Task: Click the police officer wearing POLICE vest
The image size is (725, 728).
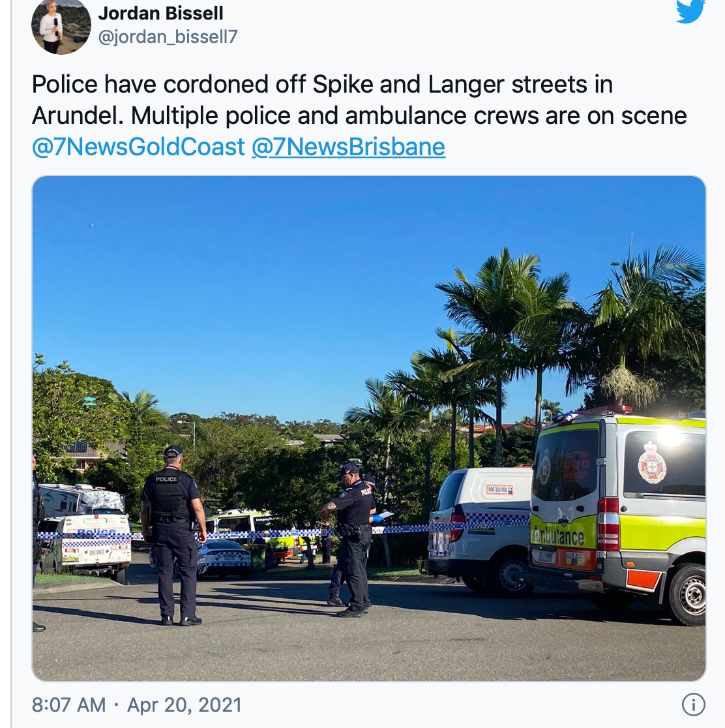Action: [x=173, y=536]
